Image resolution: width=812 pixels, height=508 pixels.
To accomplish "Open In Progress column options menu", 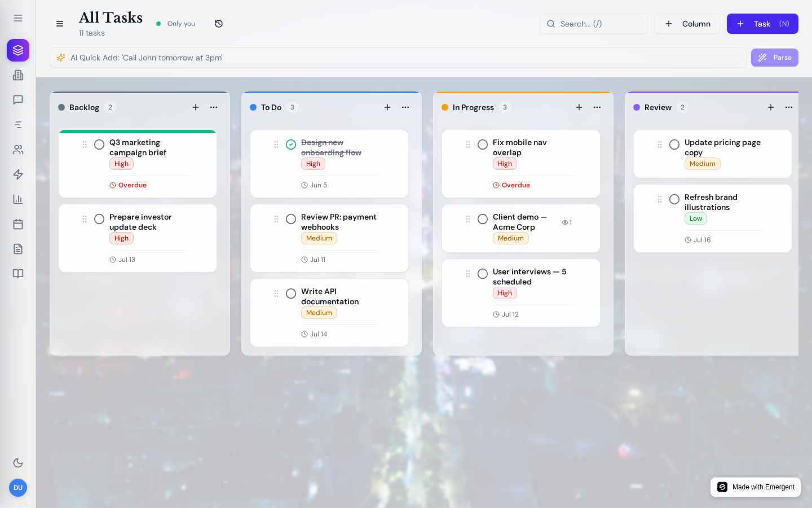I will 597,107.
